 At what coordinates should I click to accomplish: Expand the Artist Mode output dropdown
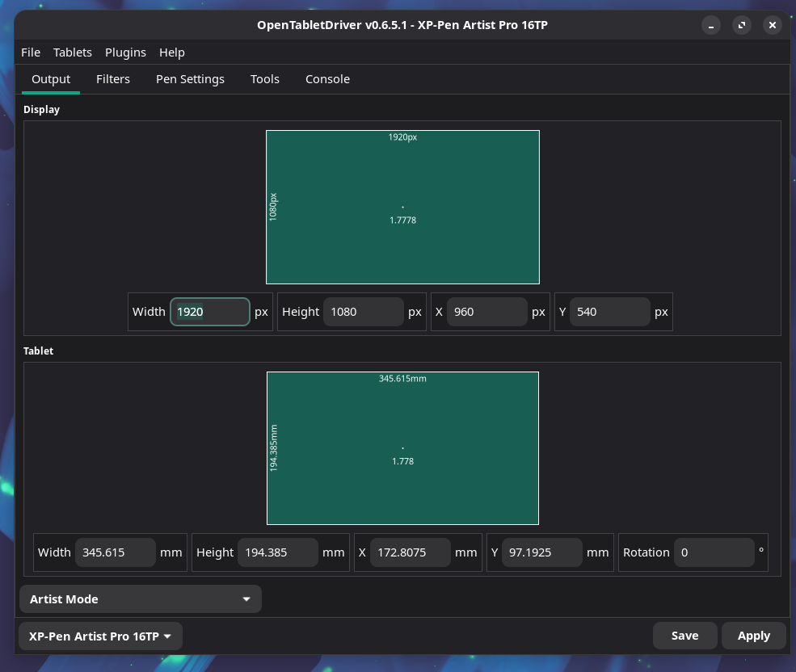141,599
